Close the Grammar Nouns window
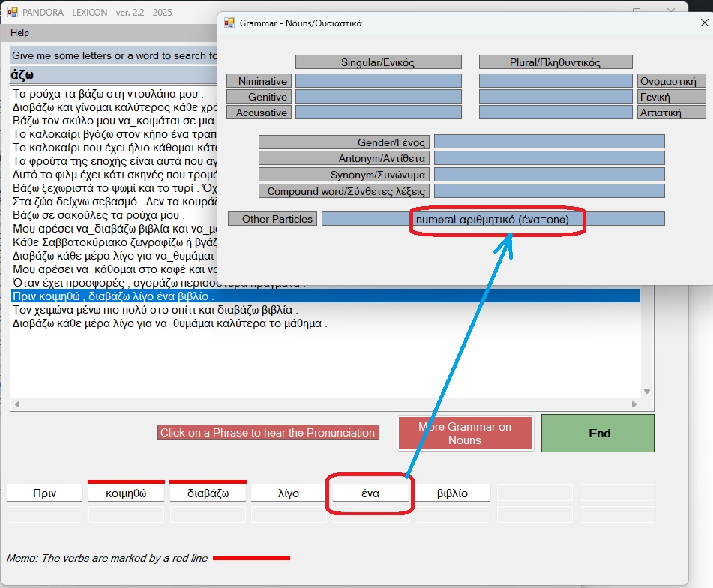The height and width of the screenshot is (588, 713). pos(704,22)
